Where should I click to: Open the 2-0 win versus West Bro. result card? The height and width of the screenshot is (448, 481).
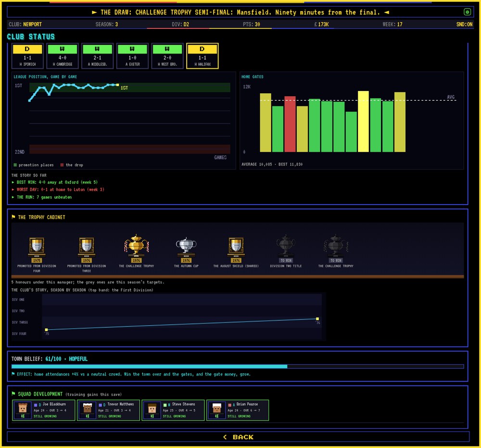[167, 56]
